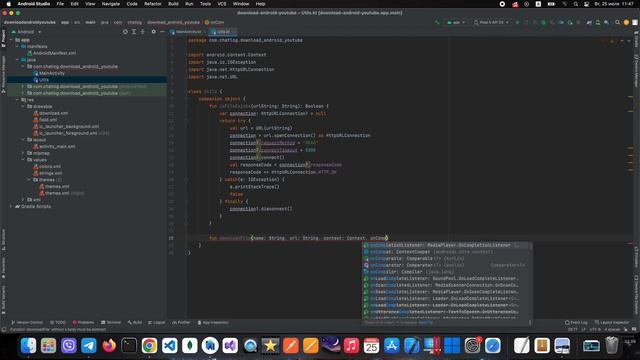Image resolution: width=640 pixels, height=360 pixels.
Task: Open Telegram from the Dock
Action: tap(89, 346)
